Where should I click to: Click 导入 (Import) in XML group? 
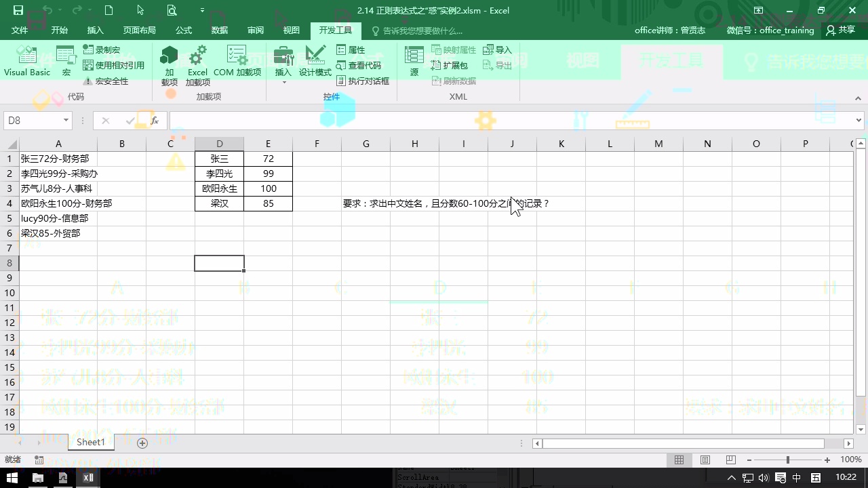[x=498, y=49]
